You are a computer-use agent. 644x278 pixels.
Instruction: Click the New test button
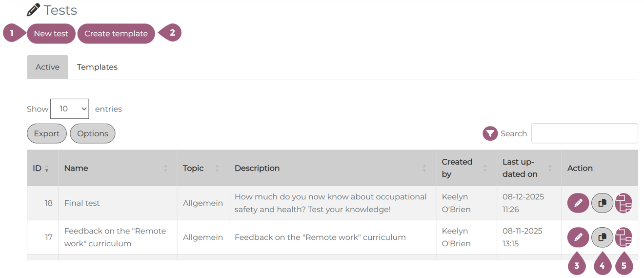click(51, 34)
